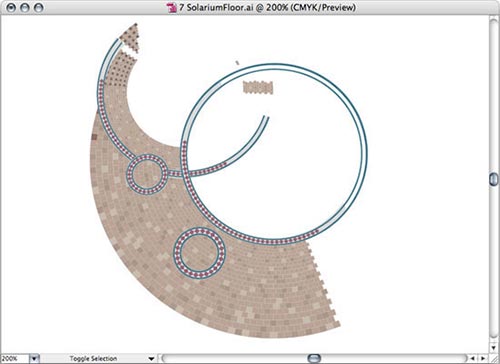Click the horizontal scrollbar thumb
This screenshot has height=364, width=500.
click(x=314, y=358)
